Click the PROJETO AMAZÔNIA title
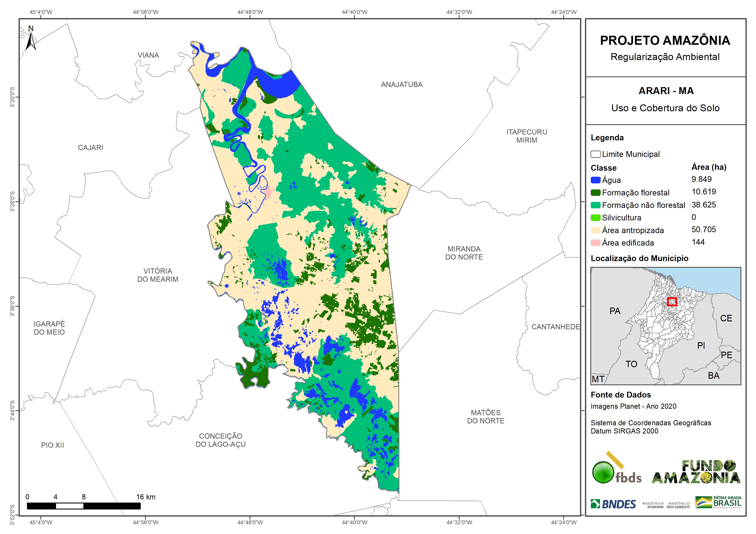 pos(665,40)
